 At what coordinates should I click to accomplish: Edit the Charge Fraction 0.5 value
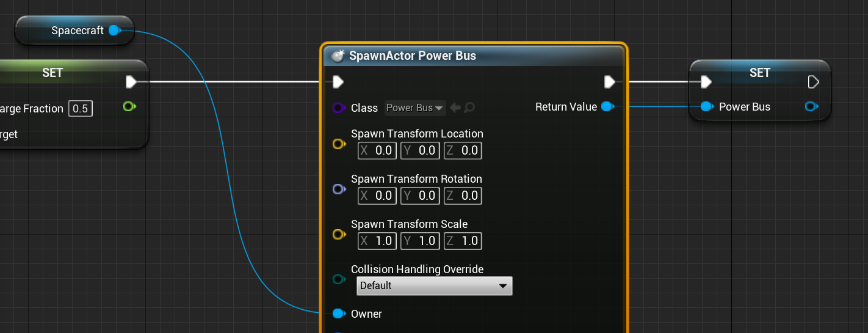point(81,109)
